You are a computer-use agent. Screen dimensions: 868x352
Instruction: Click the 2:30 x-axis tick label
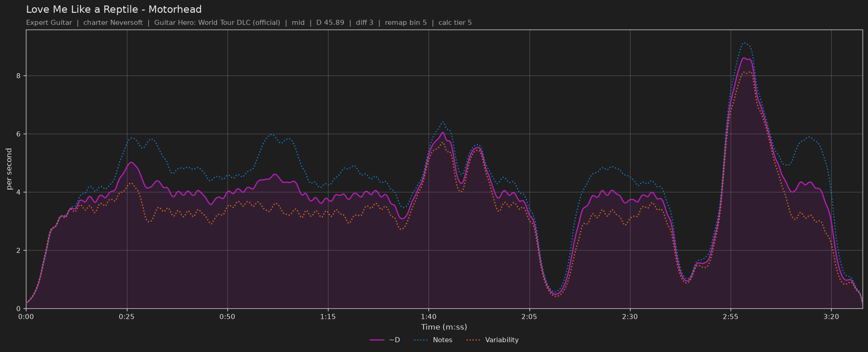[630, 317]
